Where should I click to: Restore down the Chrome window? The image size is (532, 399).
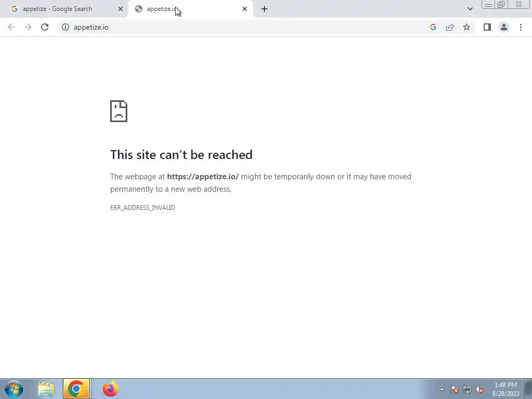point(501,5)
